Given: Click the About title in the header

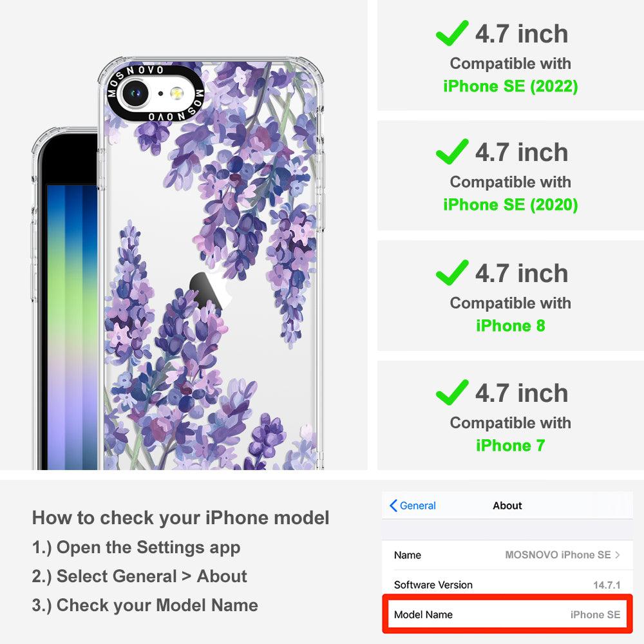Looking at the screenshot, I should click(x=507, y=506).
